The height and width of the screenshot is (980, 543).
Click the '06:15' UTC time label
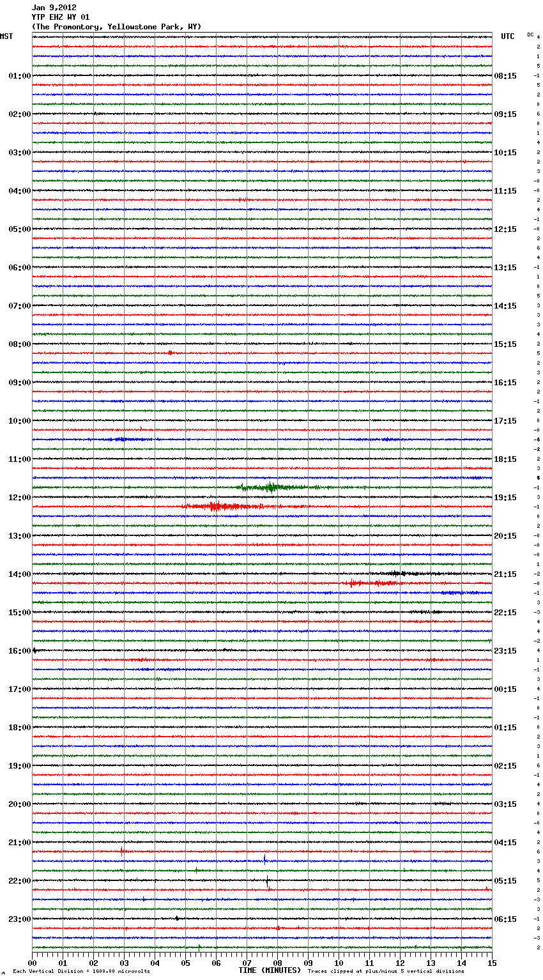tap(505, 919)
